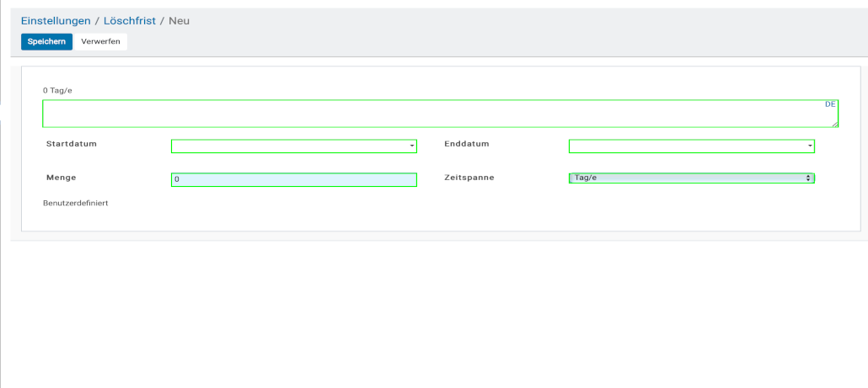Open the Zeitspanne Tag/e select box
The image size is (868, 388).
pyautogui.click(x=691, y=178)
